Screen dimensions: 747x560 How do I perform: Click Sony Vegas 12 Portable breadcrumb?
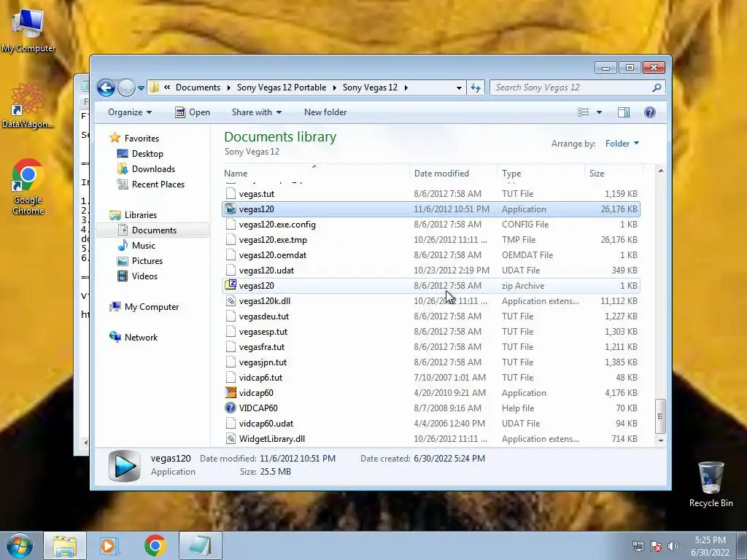pos(282,87)
